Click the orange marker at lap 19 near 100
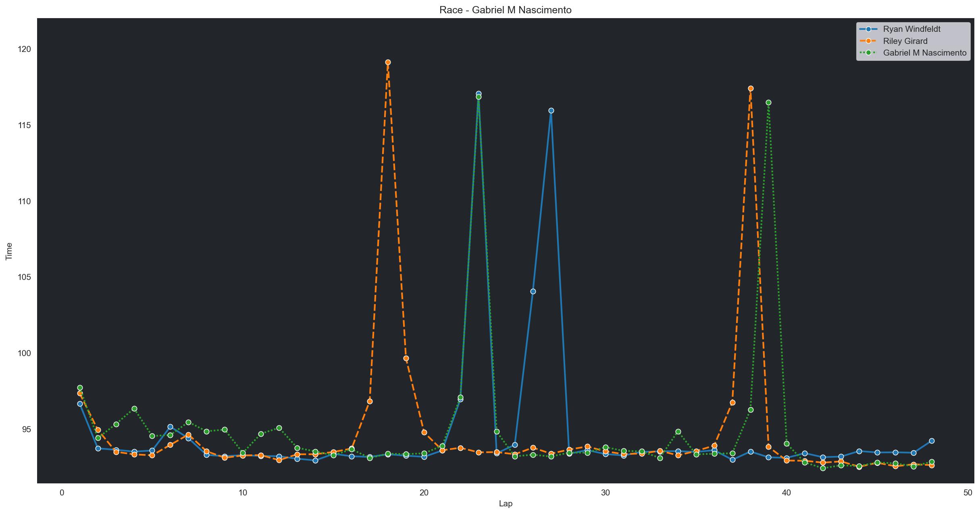The image size is (980, 514). click(x=406, y=358)
